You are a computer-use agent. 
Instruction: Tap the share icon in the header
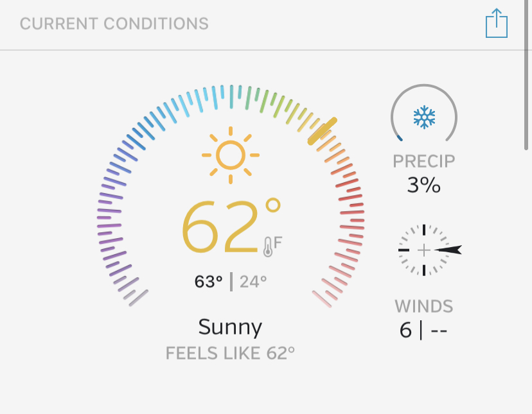click(497, 23)
